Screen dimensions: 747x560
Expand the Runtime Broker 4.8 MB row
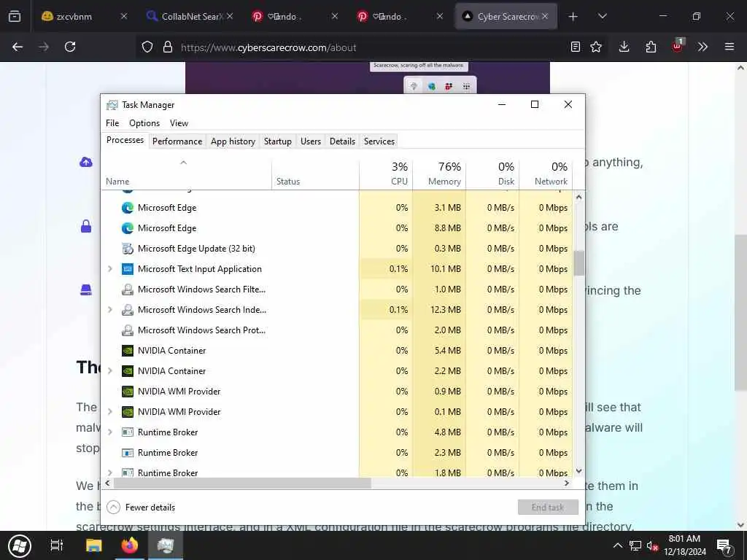110,432
